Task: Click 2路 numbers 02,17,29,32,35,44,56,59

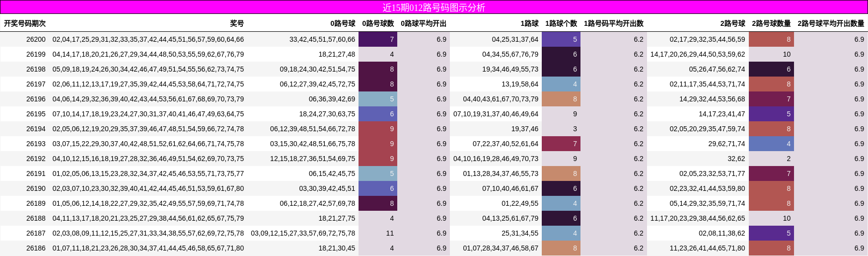Action: point(707,39)
